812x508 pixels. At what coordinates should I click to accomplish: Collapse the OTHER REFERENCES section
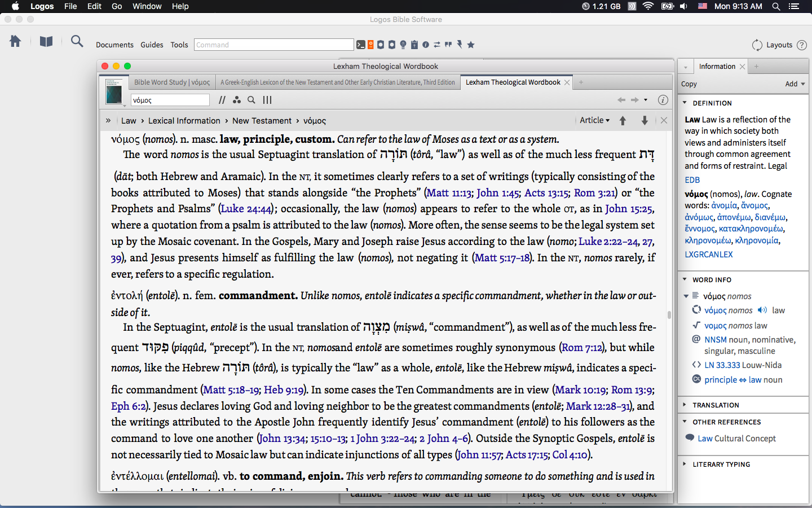(685, 422)
